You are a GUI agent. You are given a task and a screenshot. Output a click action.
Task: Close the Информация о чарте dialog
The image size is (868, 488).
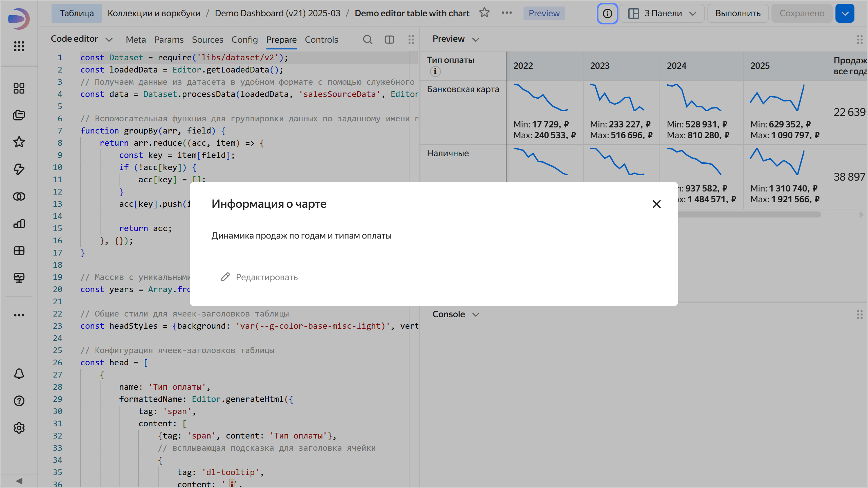click(656, 204)
